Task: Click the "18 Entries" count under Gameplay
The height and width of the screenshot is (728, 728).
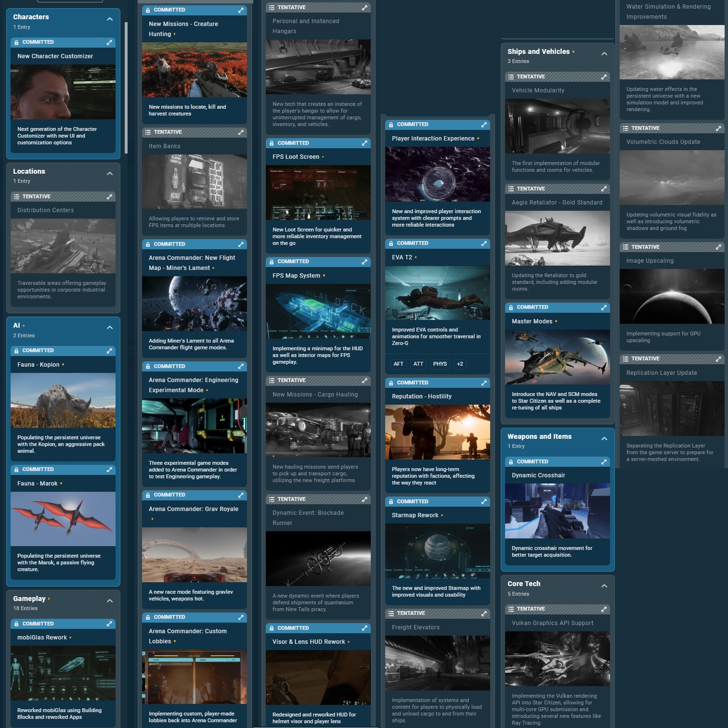Action: point(26,609)
